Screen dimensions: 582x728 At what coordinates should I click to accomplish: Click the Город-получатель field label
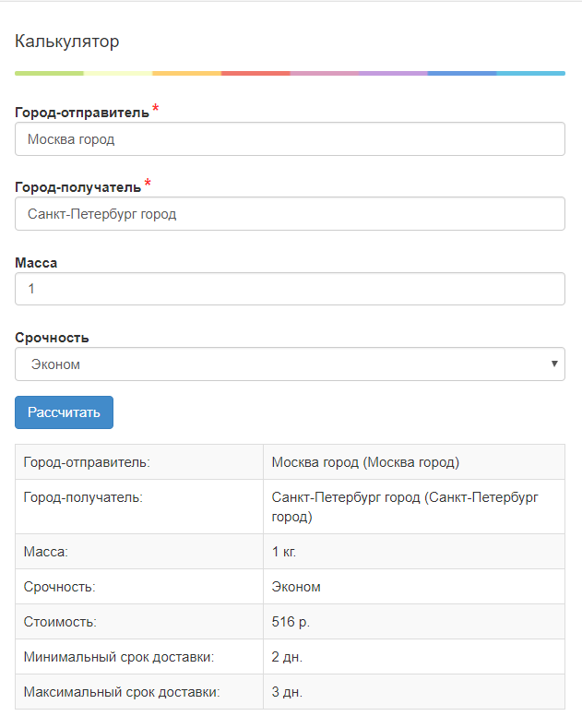coord(78,187)
